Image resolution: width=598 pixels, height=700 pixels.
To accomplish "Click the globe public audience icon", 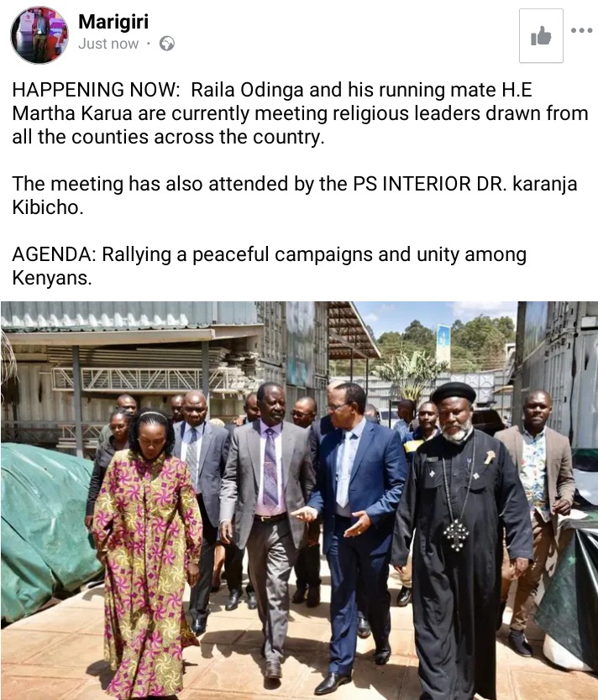I will [x=167, y=44].
